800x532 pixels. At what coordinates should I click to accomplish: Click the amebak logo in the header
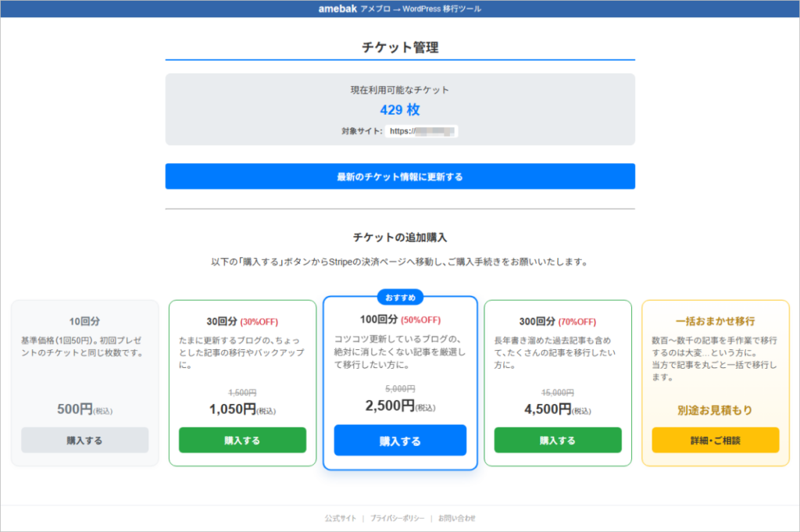coord(337,9)
